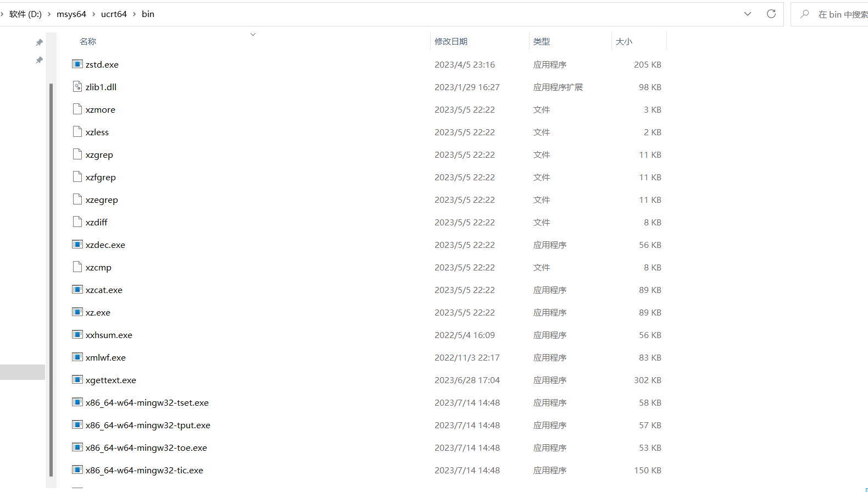
Task: Click the zstd.exe application icon
Action: pyautogui.click(x=77, y=64)
